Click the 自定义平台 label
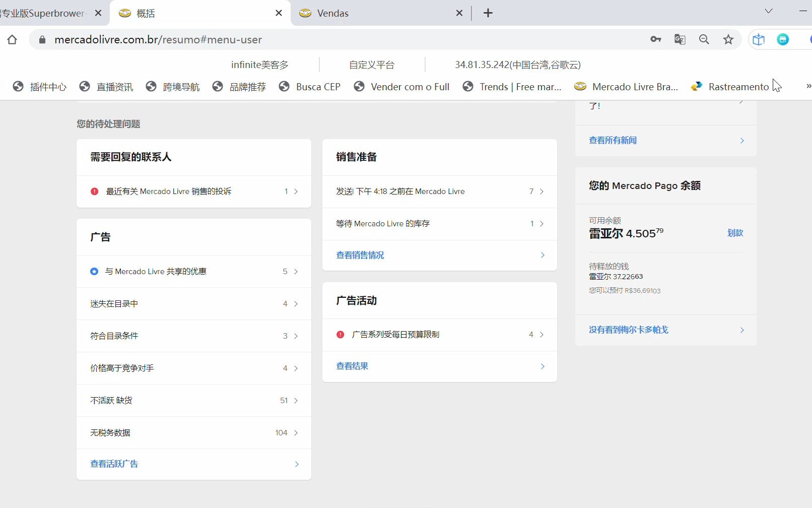The height and width of the screenshot is (508, 812). [x=372, y=65]
